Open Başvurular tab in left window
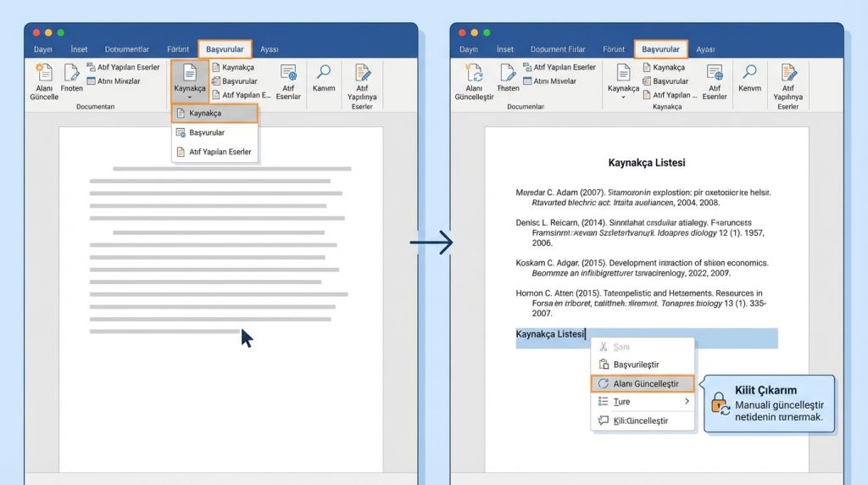This screenshot has width=868, height=485. click(225, 49)
